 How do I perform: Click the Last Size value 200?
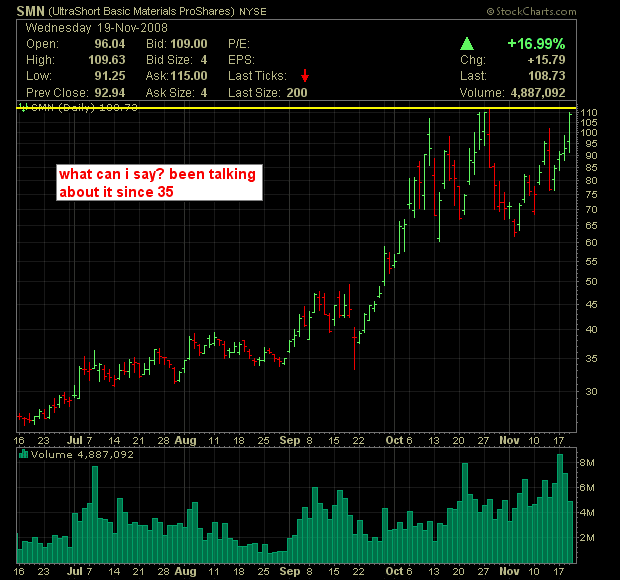(297, 93)
